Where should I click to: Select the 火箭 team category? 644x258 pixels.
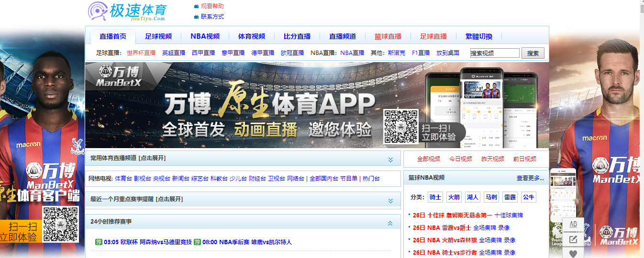pos(454,197)
